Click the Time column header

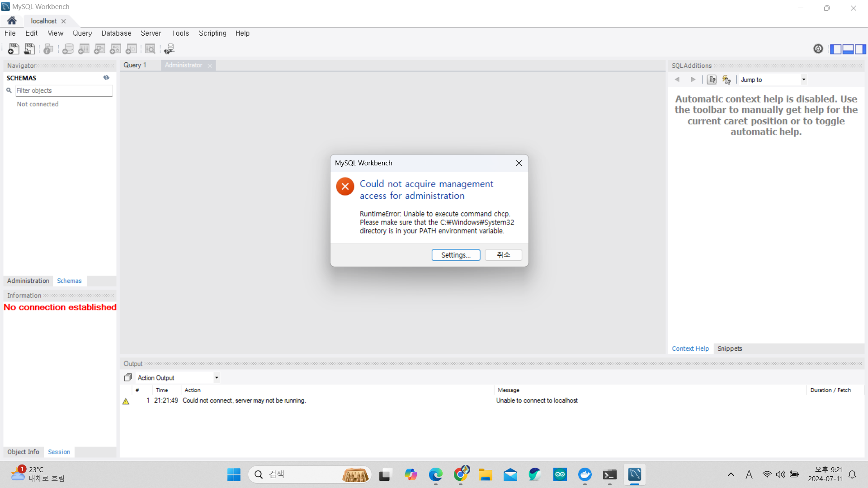pos(162,390)
